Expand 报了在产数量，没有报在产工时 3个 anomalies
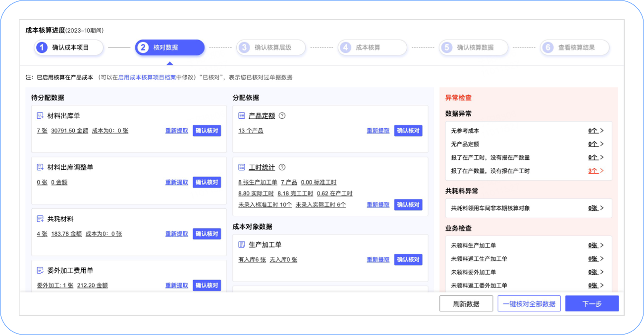Viewport: 644px width, 335px height. (596, 171)
